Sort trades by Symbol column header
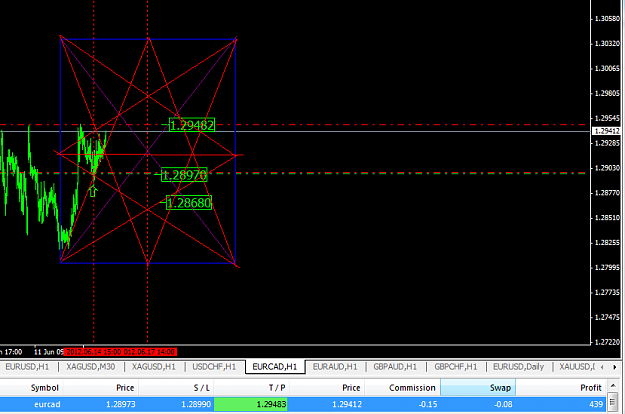Viewport: 625px width, 414px height. tap(45, 388)
